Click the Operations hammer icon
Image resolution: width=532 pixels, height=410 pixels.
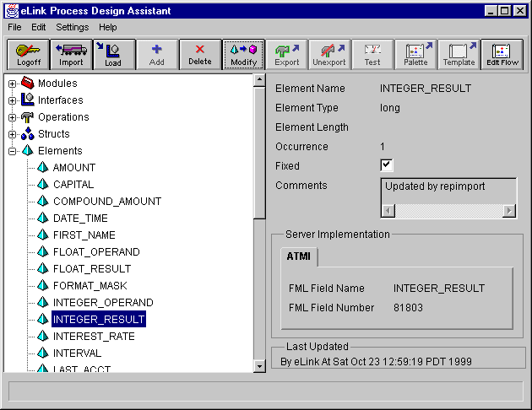click(28, 117)
